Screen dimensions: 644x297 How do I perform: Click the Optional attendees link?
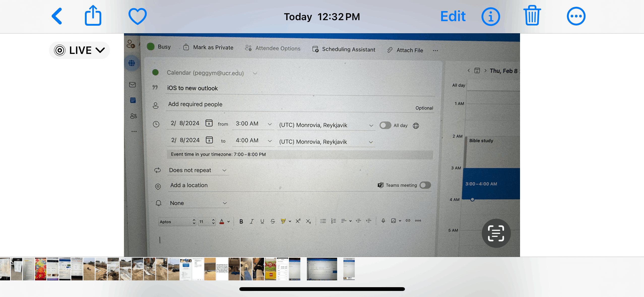click(x=424, y=108)
